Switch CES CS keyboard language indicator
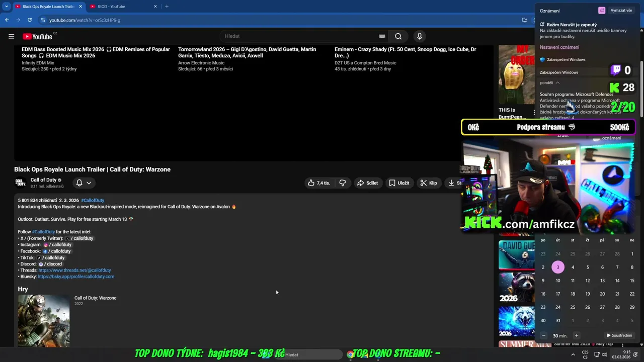This screenshot has width=644, height=362. pos(585,354)
